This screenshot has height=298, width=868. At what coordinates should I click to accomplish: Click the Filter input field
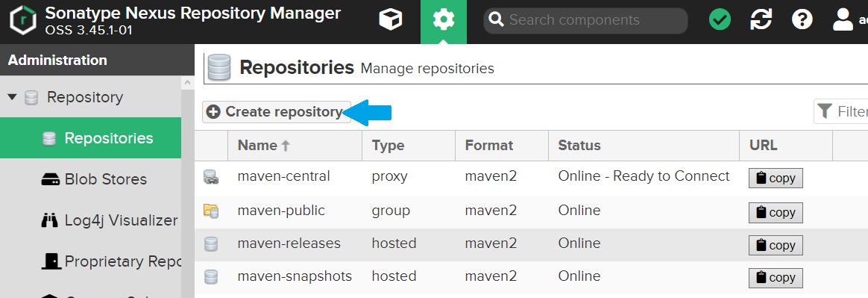pyautogui.click(x=841, y=111)
